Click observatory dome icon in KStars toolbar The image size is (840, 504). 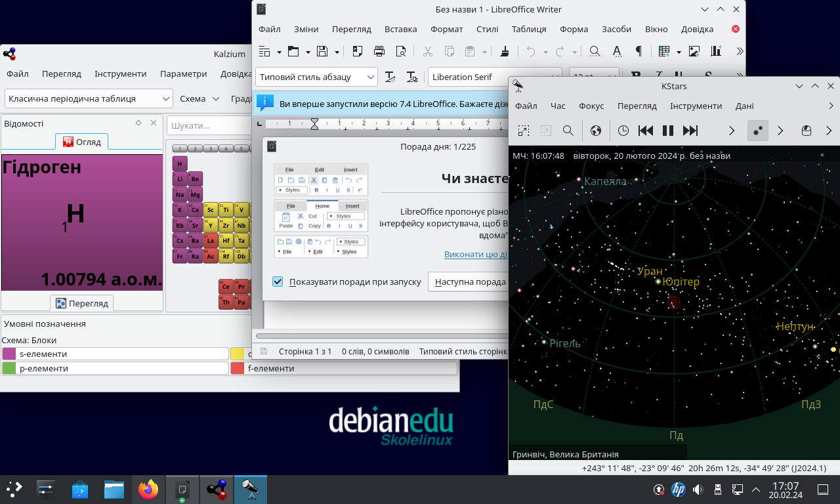(x=807, y=131)
